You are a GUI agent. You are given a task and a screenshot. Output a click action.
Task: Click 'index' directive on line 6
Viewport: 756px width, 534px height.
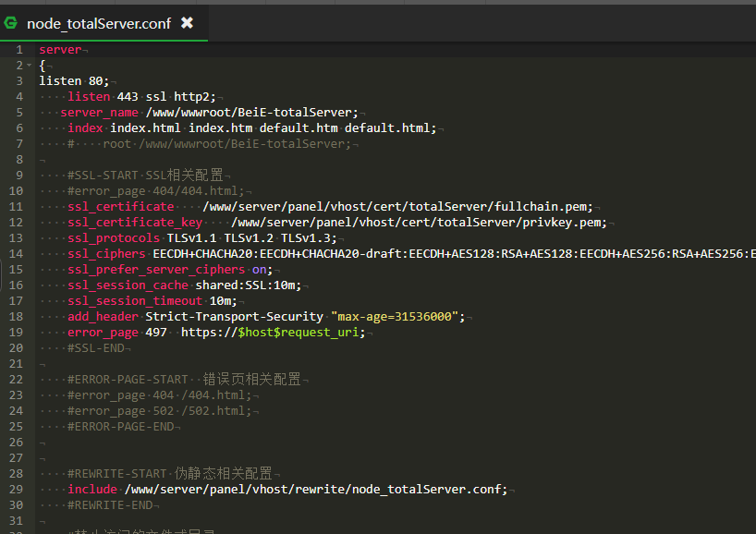pyautogui.click(x=85, y=127)
